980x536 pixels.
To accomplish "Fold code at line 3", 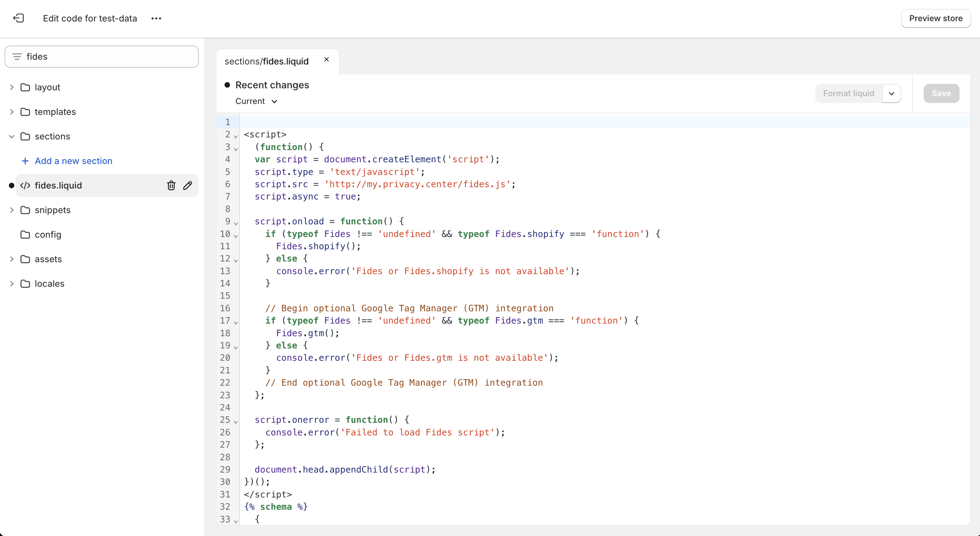I will [x=236, y=149].
